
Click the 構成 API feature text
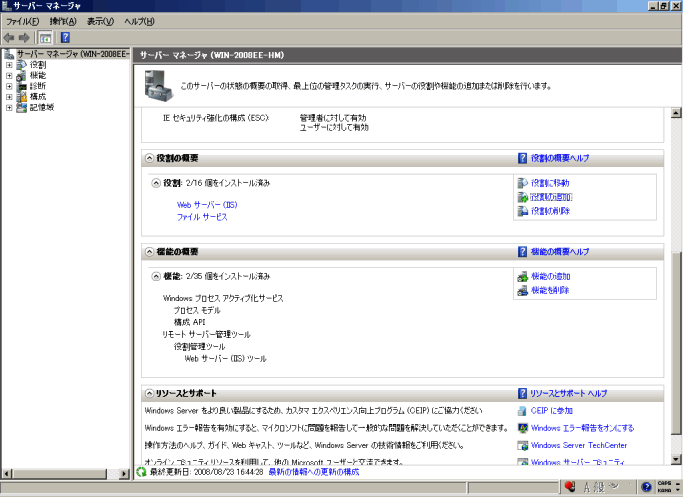click(189, 322)
